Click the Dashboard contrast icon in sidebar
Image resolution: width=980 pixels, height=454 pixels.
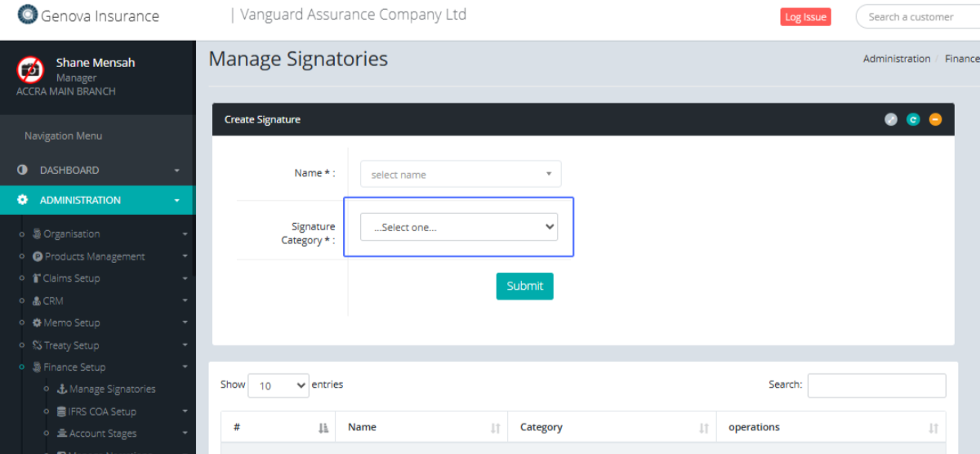pos(23,171)
